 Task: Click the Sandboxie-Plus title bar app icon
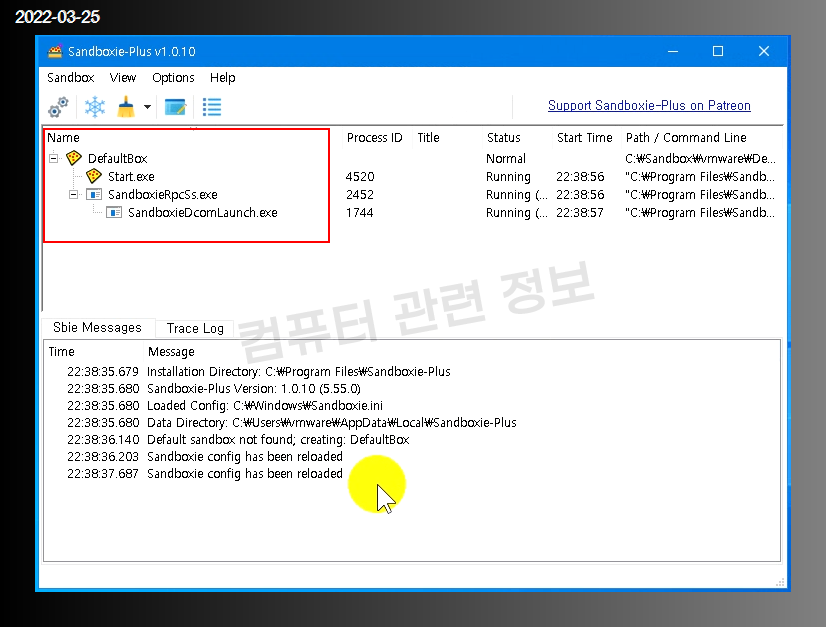click(x=55, y=51)
